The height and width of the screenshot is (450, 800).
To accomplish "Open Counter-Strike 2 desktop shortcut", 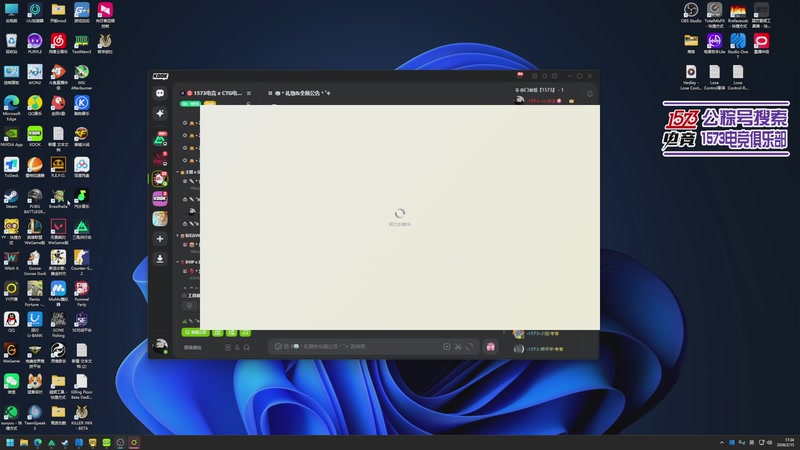I will click(82, 262).
